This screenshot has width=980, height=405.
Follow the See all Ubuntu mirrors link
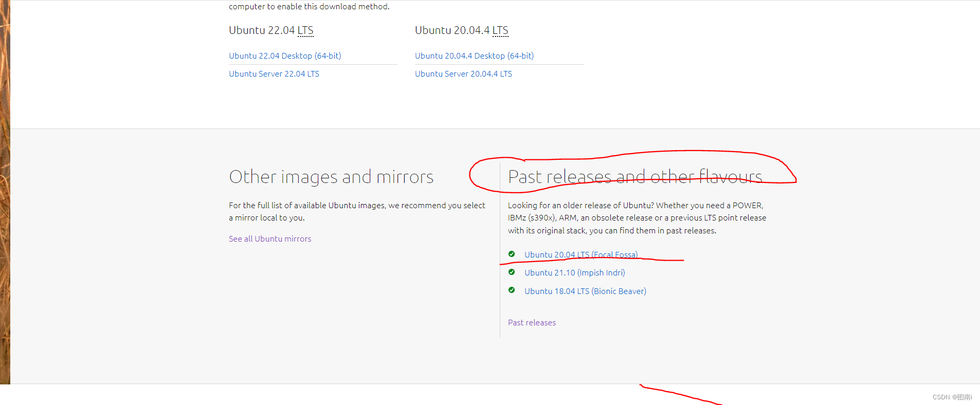pos(270,238)
